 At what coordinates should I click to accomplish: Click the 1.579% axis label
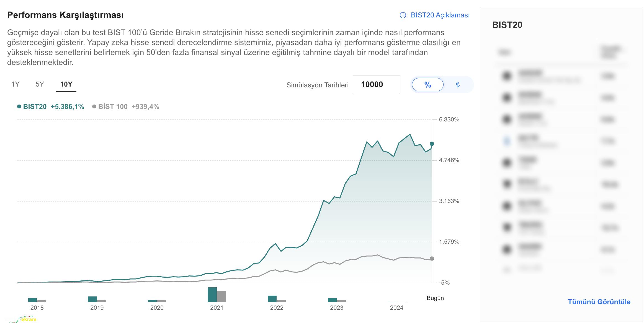449,242
